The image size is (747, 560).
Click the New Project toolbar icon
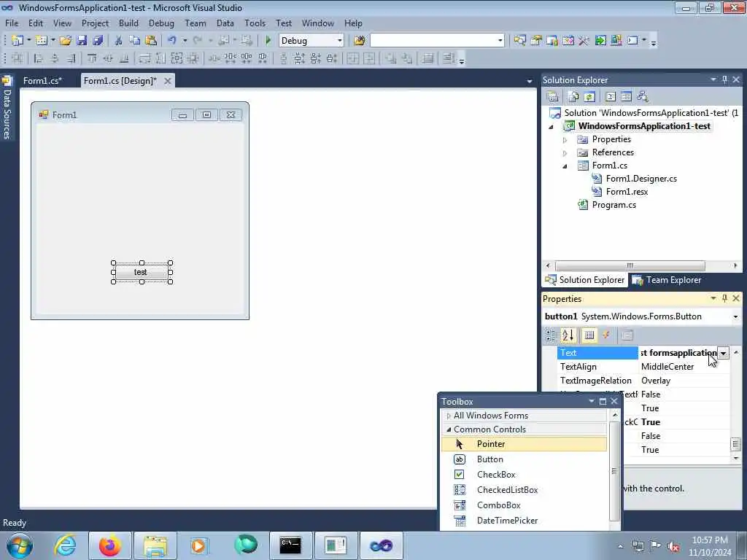pos(18,41)
